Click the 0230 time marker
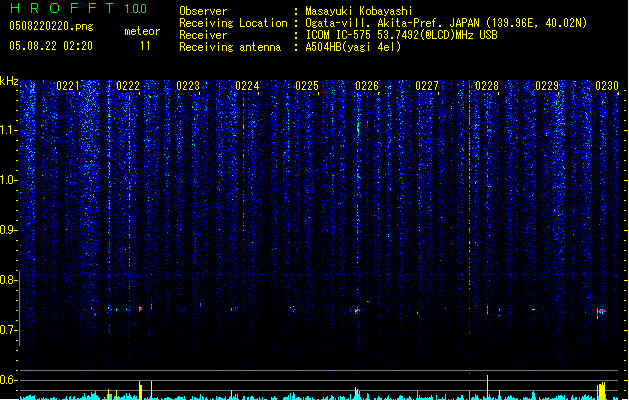Image resolution: width=629 pixels, height=400 pixels. tap(607, 86)
